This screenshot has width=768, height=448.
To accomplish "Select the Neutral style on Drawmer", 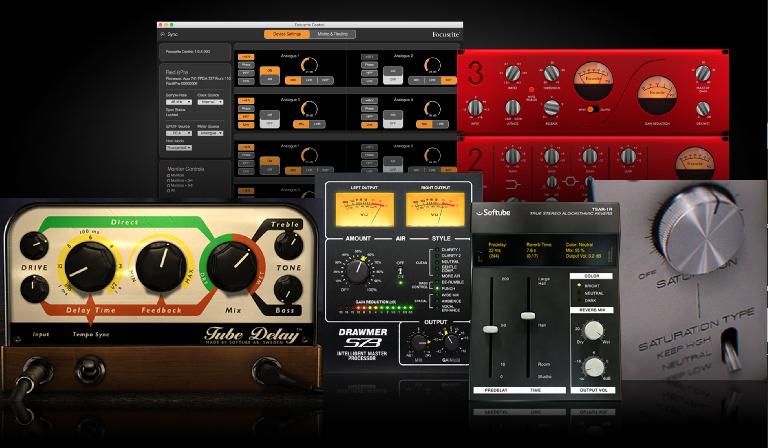I will [447, 262].
